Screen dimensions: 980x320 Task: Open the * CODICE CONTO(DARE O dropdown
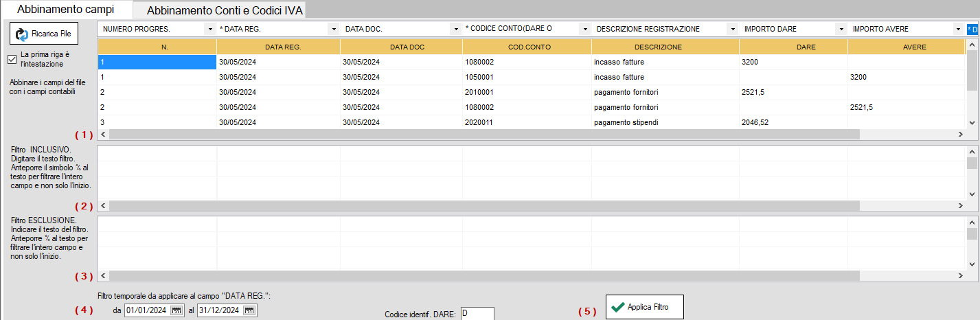pyautogui.click(x=584, y=29)
